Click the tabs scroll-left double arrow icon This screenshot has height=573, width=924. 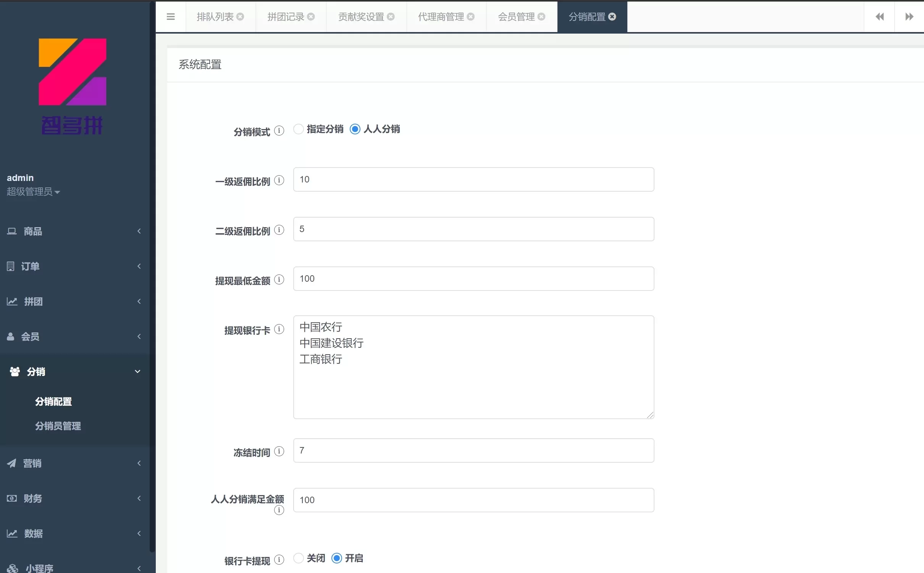click(879, 17)
